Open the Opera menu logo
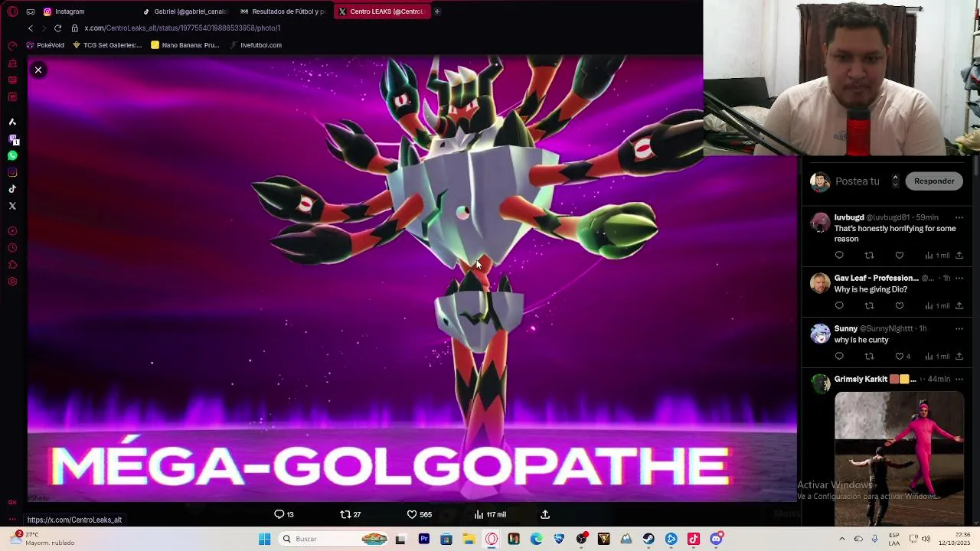Screen dimensions: 980x551 coord(12,11)
